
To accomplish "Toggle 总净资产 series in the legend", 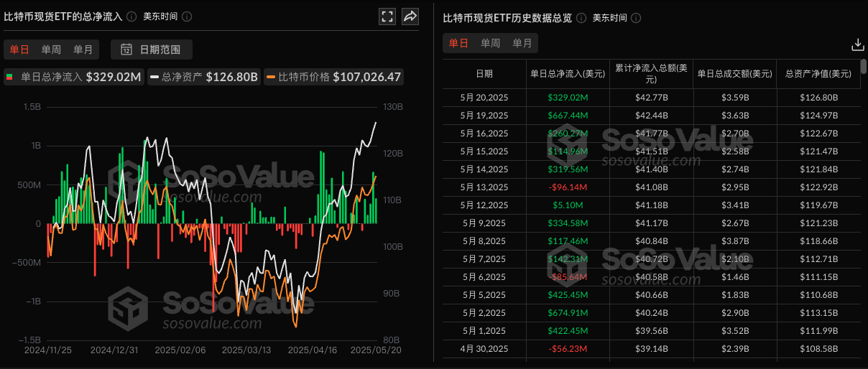I will coord(204,77).
